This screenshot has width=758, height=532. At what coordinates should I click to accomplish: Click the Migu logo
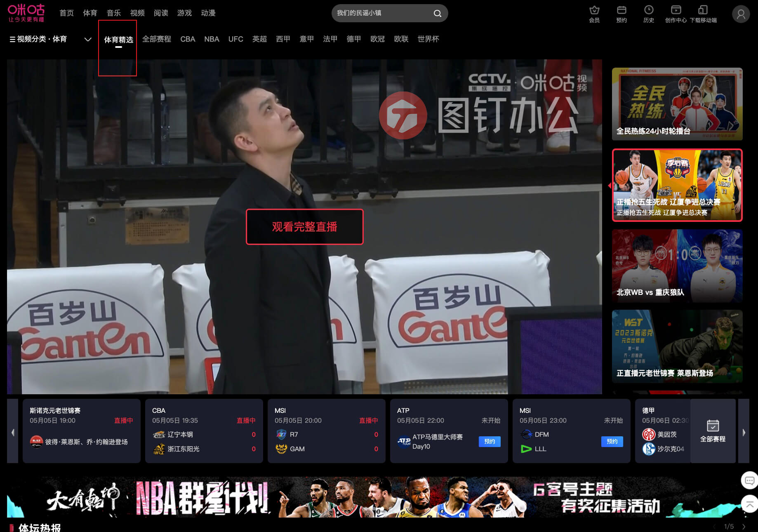tap(26, 13)
